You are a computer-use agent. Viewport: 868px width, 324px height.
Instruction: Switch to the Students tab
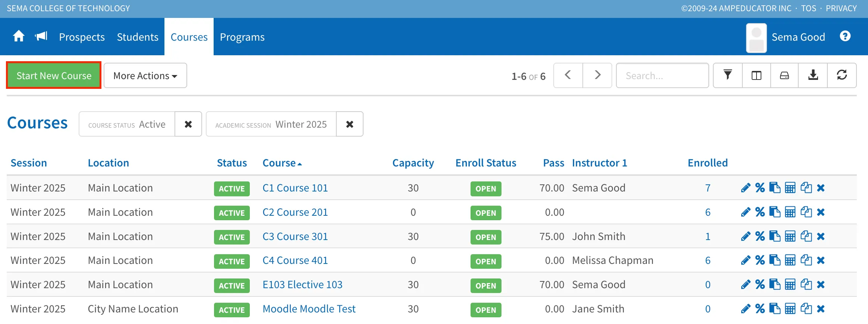pyautogui.click(x=138, y=37)
